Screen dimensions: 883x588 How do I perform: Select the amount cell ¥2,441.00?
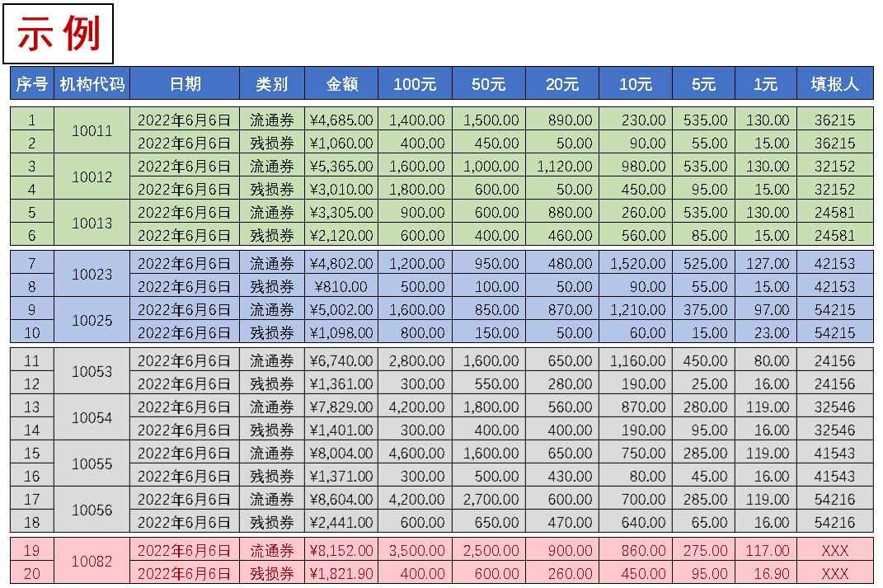coord(342,523)
